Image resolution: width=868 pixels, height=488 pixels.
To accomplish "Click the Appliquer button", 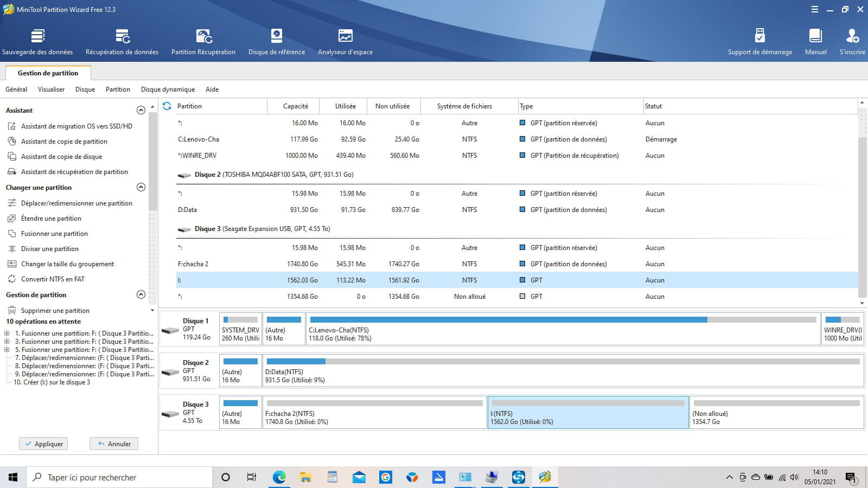I will coord(43,444).
